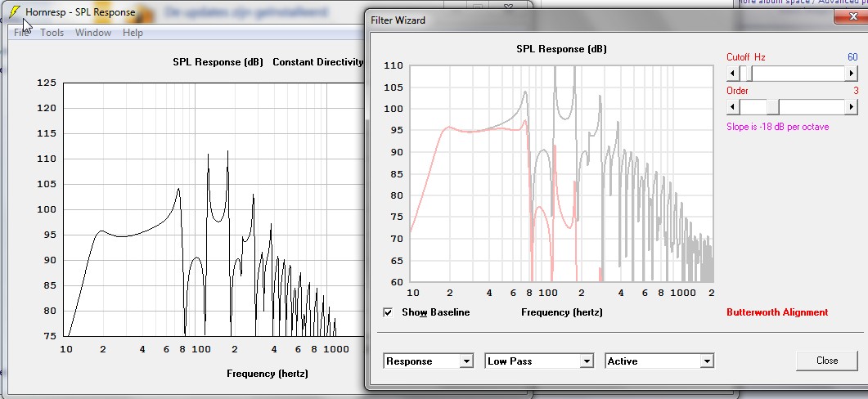Click Constant Directivity label in Hornresp window
This screenshot has width=868, height=399.
(317, 62)
